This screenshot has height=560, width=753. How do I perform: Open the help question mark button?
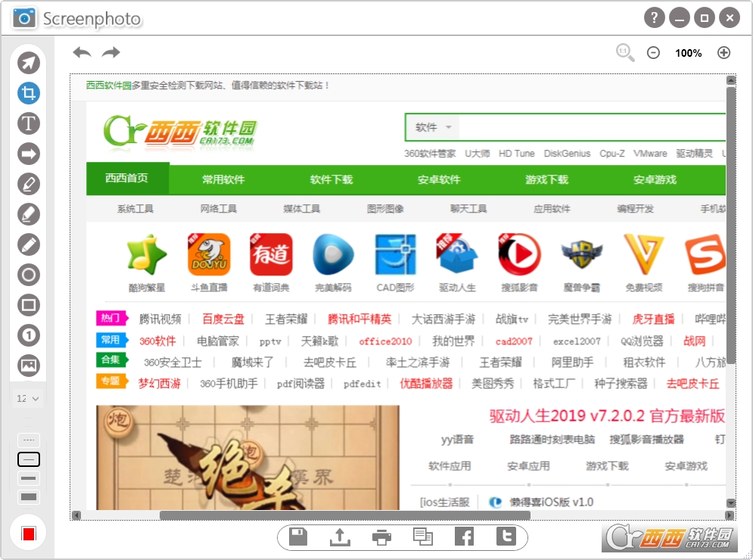(x=654, y=18)
